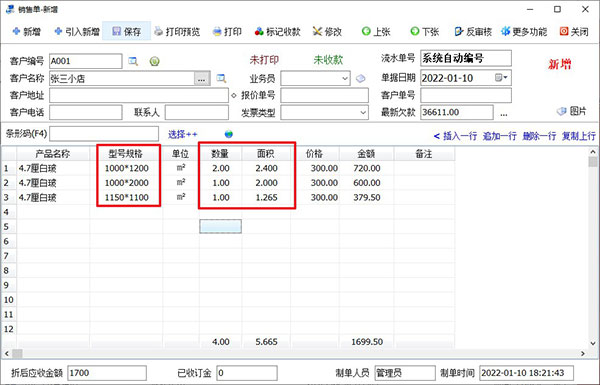Click the highlighted quantity cell in row 5
This screenshot has width=600, height=385.
point(220,226)
